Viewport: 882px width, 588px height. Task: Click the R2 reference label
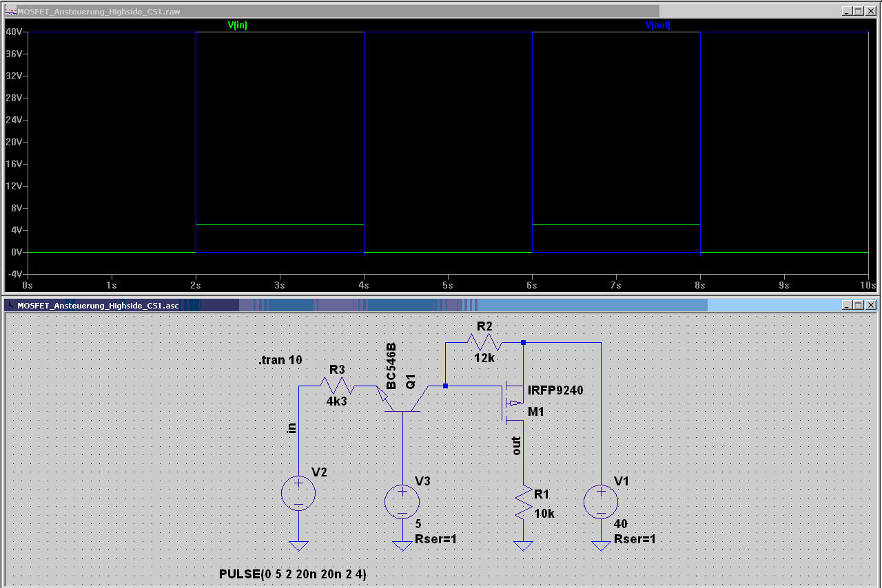point(484,326)
